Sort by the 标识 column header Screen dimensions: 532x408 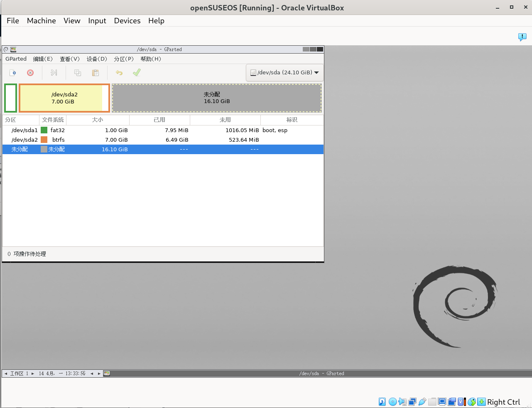(292, 120)
